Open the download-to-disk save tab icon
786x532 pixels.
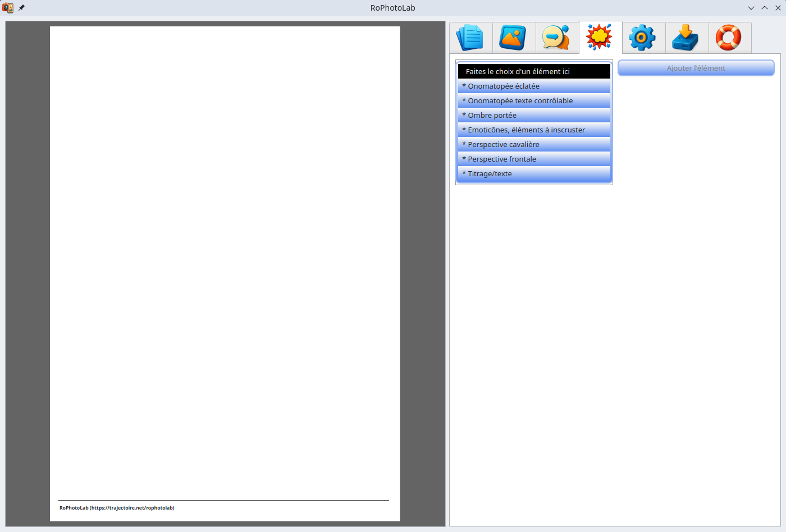687,38
